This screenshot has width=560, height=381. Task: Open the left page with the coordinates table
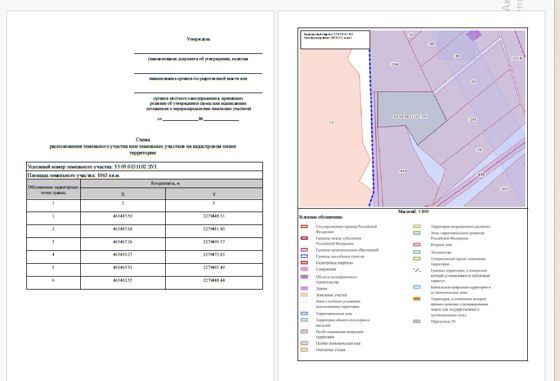coord(140,196)
